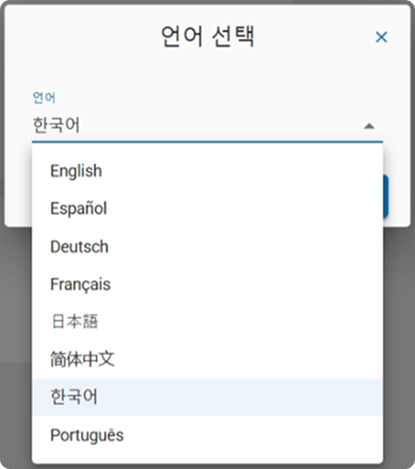415x469 pixels.
Task: Click the dimmed backdrop outside the dialog
Action: click(16, 333)
